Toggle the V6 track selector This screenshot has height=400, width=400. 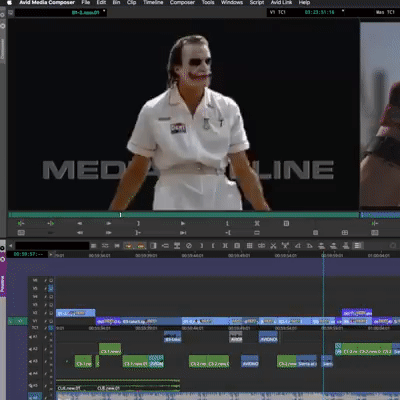tap(35, 280)
